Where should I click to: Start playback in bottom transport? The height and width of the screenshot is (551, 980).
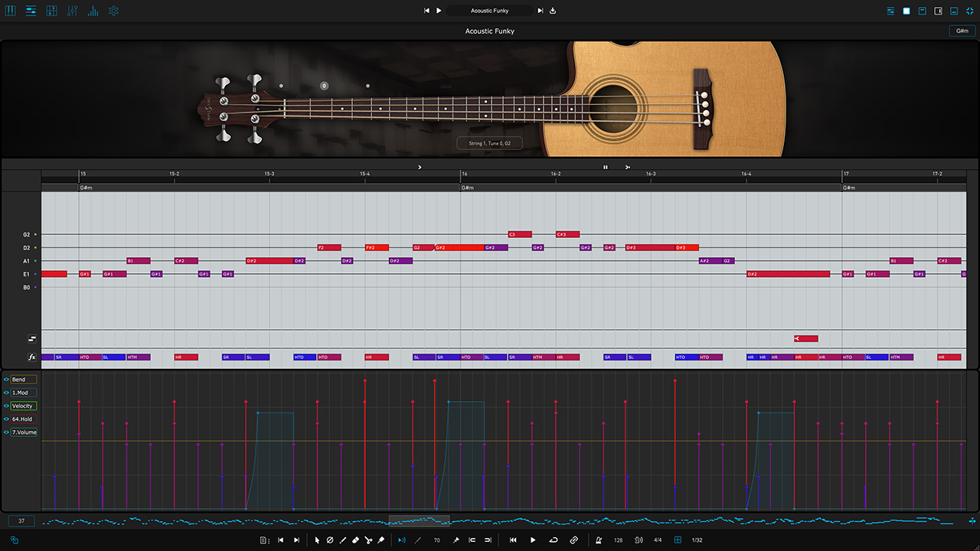pyautogui.click(x=533, y=540)
